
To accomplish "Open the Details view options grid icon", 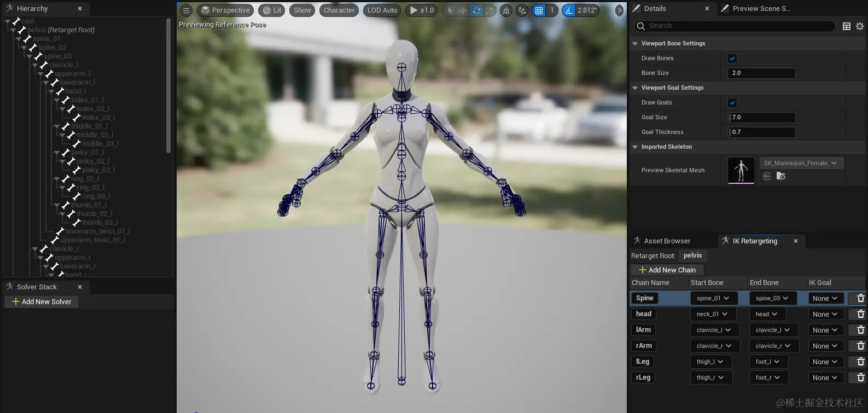I will click(847, 26).
